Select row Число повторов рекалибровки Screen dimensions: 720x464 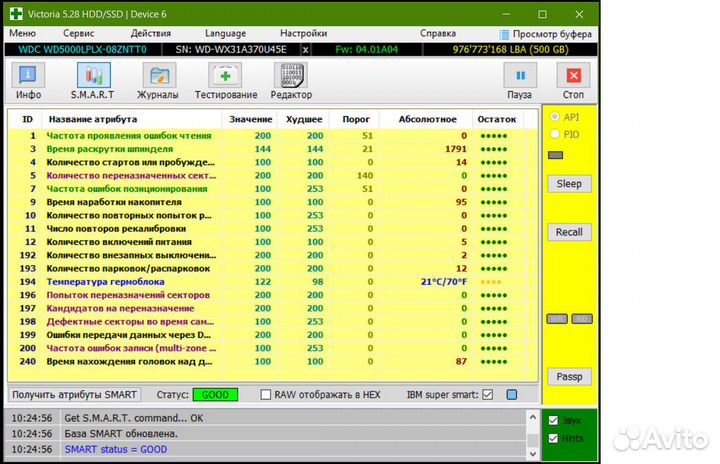pos(273,229)
